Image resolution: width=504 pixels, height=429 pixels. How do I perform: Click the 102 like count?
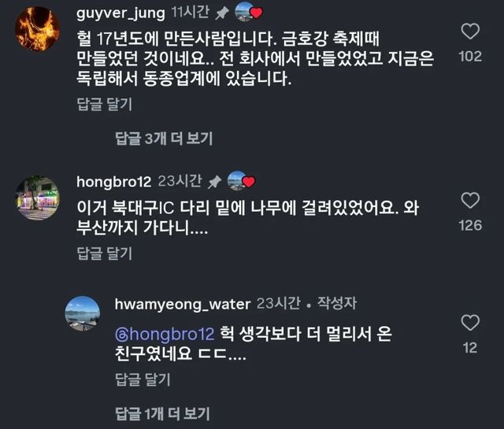coord(469,57)
